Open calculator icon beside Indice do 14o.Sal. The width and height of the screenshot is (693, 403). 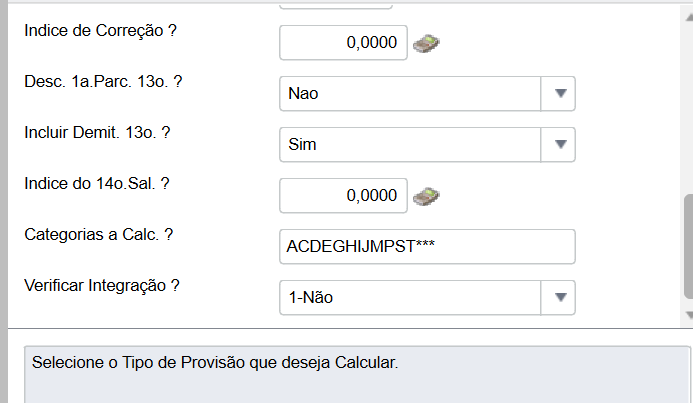[428, 195]
